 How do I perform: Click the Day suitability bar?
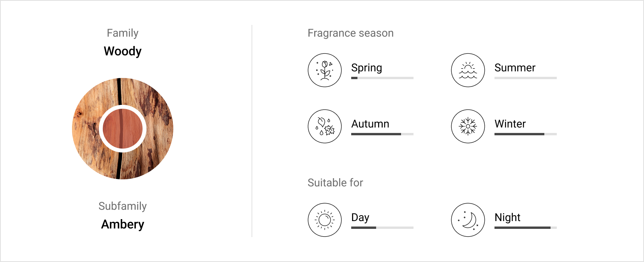[382, 228]
